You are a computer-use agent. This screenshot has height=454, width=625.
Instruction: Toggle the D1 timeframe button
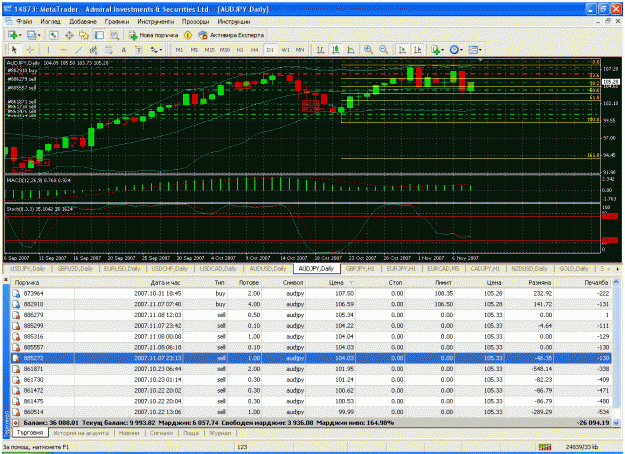[270, 50]
